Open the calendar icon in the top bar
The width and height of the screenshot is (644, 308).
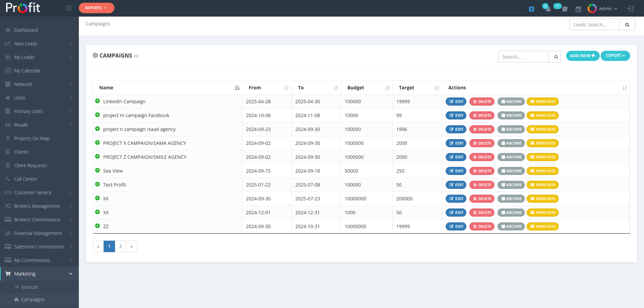[578, 9]
